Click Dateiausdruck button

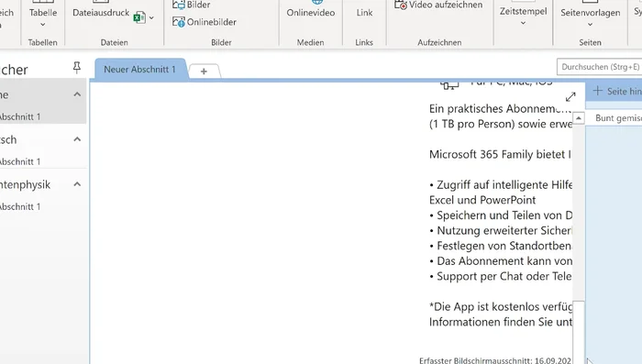point(101,13)
